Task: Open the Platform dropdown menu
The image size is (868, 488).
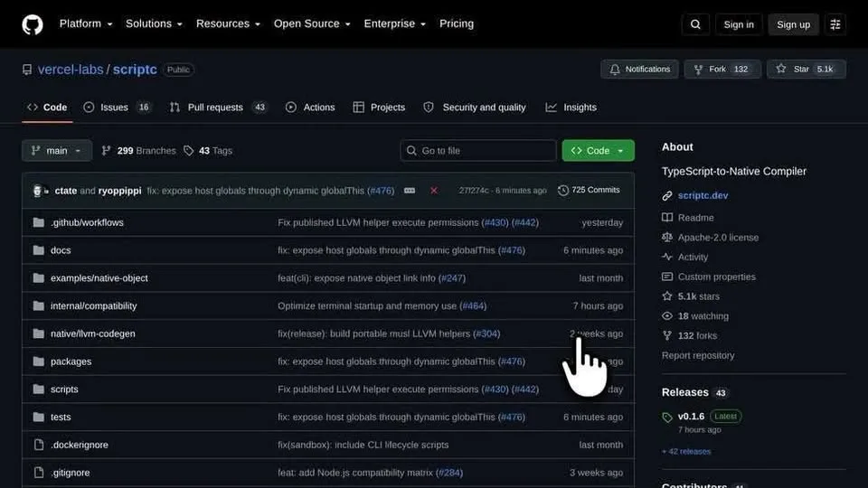Action: coord(86,23)
